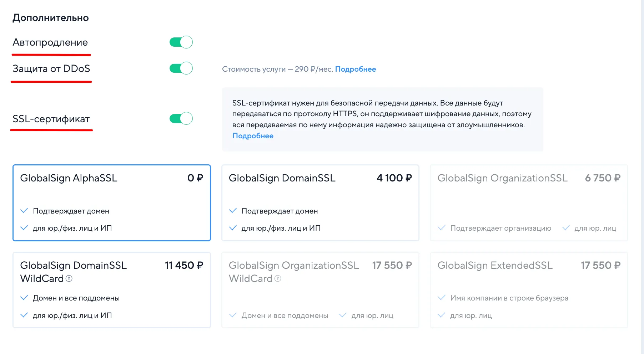Click Подтверждает домен checkmark in AlphaSSL card
Viewport: 644px width, 354px height.
[x=24, y=211]
